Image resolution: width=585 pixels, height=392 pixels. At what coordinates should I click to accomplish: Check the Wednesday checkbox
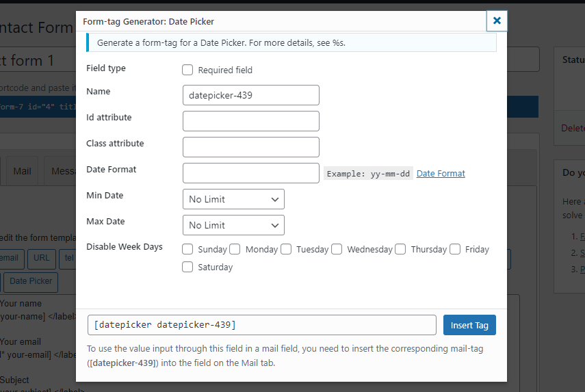point(337,249)
